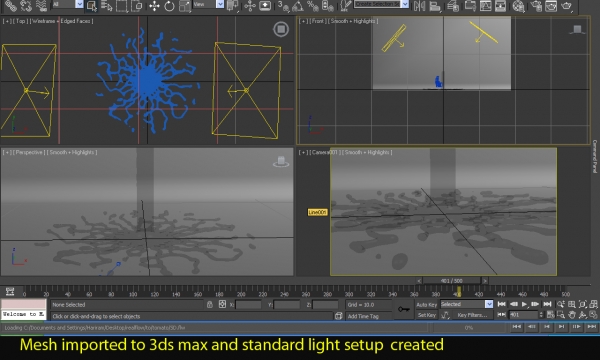The width and height of the screenshot is (600, 360).
Task: Select the Move tool in the toolbar
Action: tap(154, 5)
